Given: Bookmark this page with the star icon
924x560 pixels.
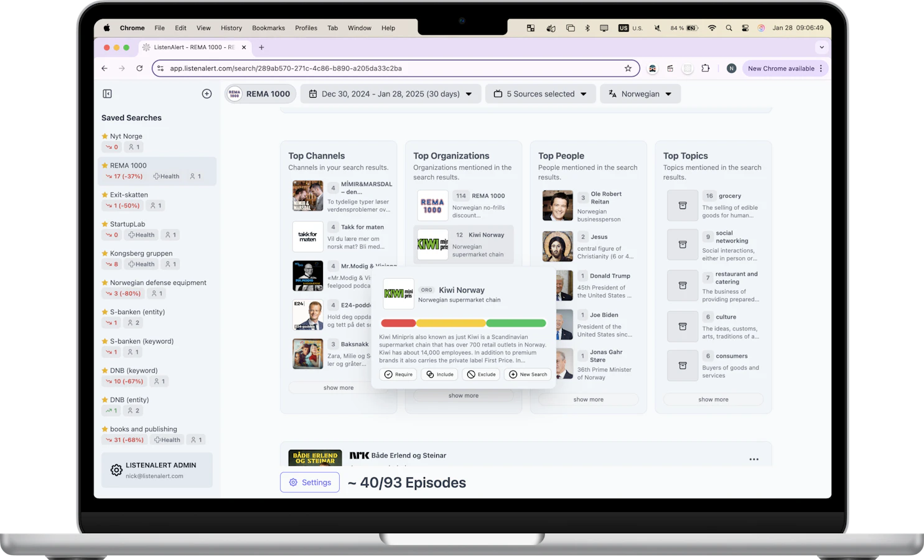Looking at the screenshot, I should (x=628, y=68).
